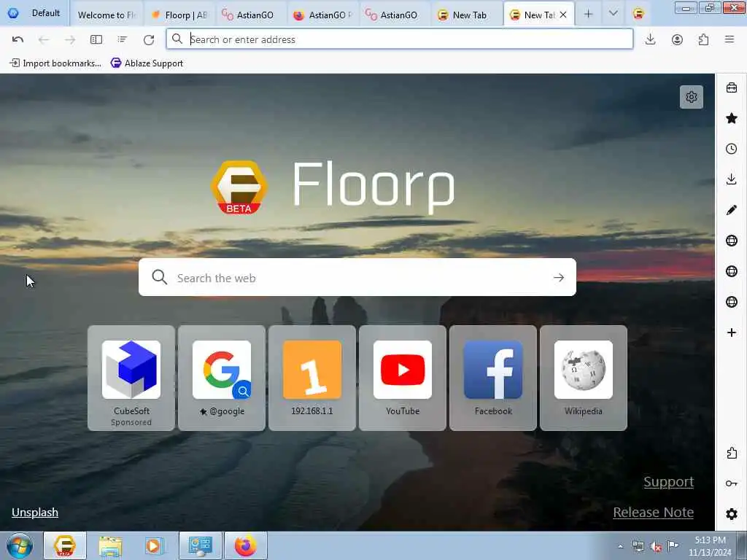Open the Extensions toolbar button

click(703, 39)
